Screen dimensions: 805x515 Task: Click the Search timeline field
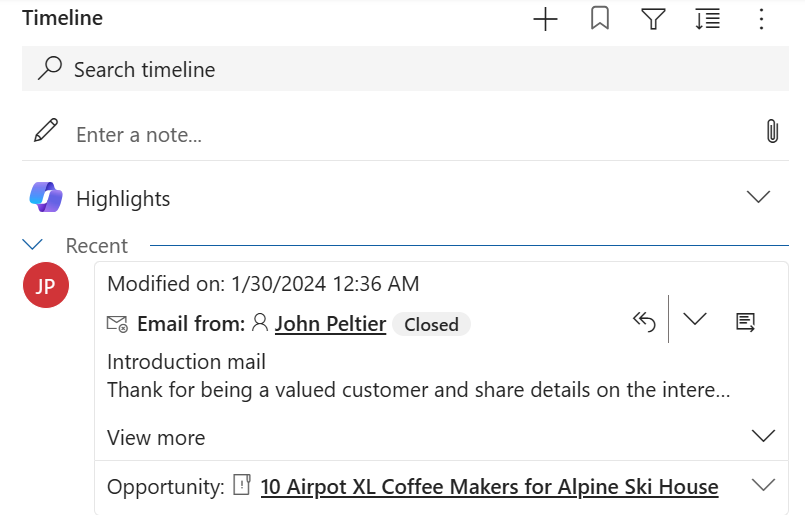[400, 69]
